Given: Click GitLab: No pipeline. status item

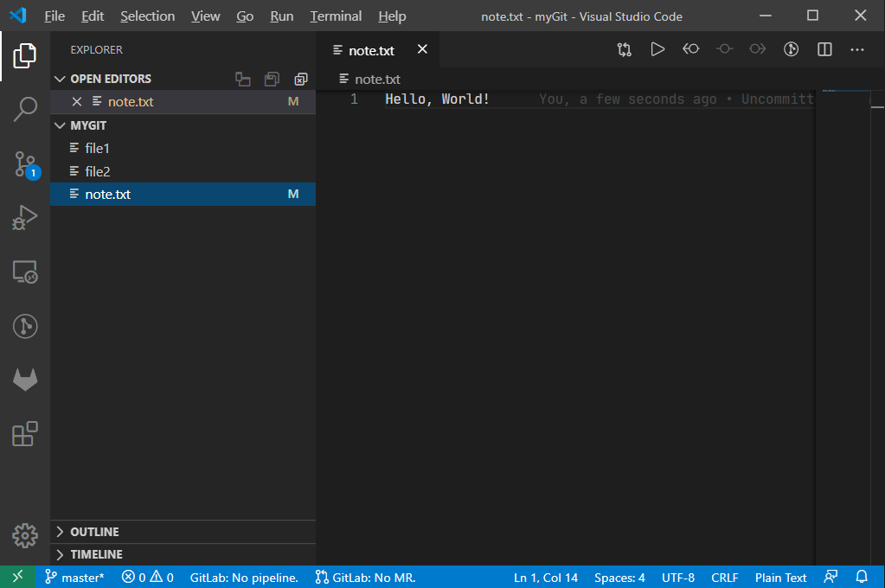Looking at the screenshot, I should click(244, 578).
